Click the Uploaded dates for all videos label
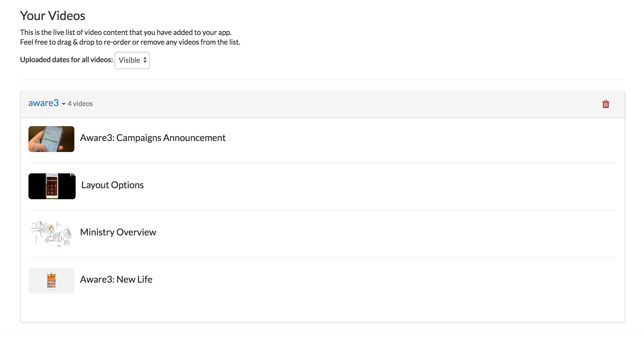This screenshot has height=337, width=644. 66,60
